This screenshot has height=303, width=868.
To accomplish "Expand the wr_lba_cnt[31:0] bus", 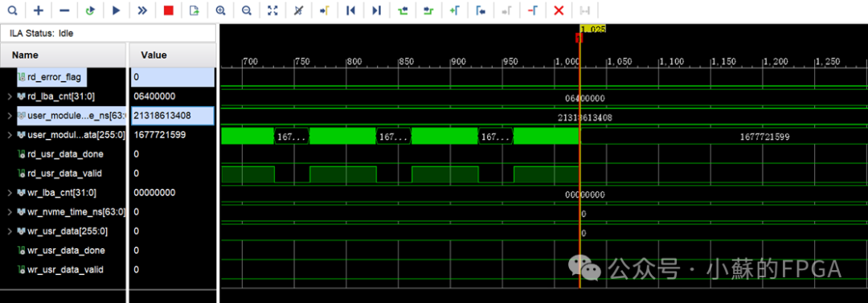I will click(10, 193).
